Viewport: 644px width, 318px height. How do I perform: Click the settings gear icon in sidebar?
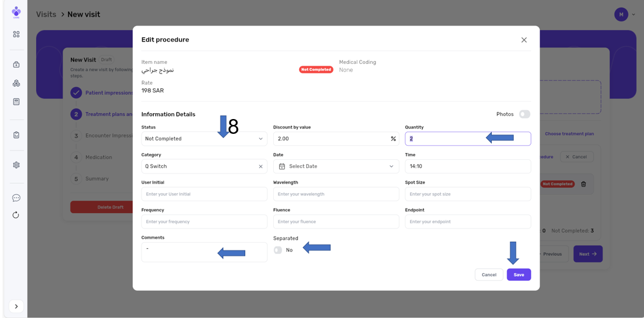click(x=16, y=165)
